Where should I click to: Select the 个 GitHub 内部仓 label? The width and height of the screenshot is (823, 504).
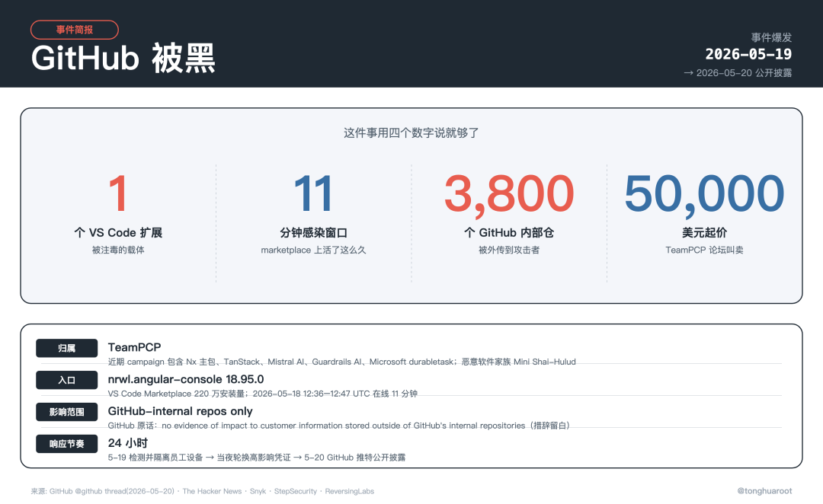coord(508,232)
